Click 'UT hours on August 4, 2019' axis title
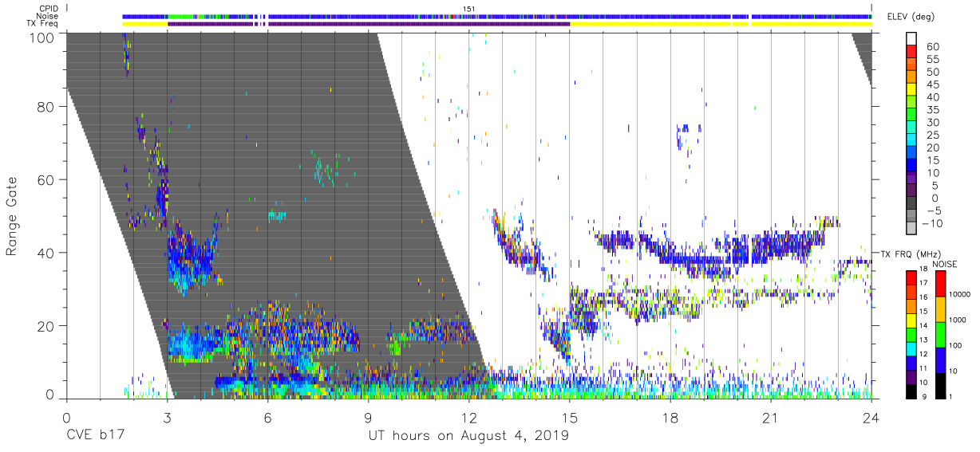Viewport: 980px width, 452px height. tap(468, 436)
